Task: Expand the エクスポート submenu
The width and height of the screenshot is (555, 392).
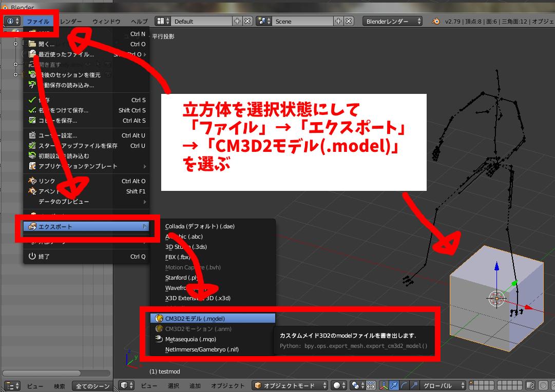Action: pyautogui.click(x=86, y=227)
